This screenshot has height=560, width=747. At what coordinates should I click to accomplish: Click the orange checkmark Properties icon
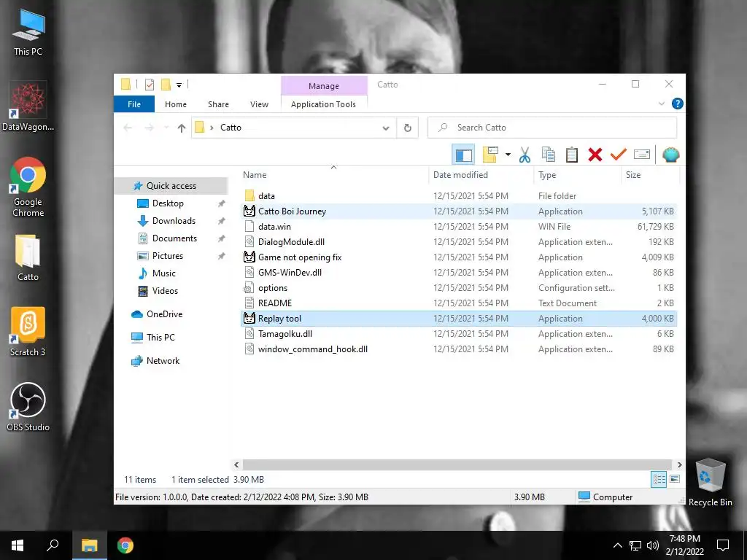[x=619, y=155]
